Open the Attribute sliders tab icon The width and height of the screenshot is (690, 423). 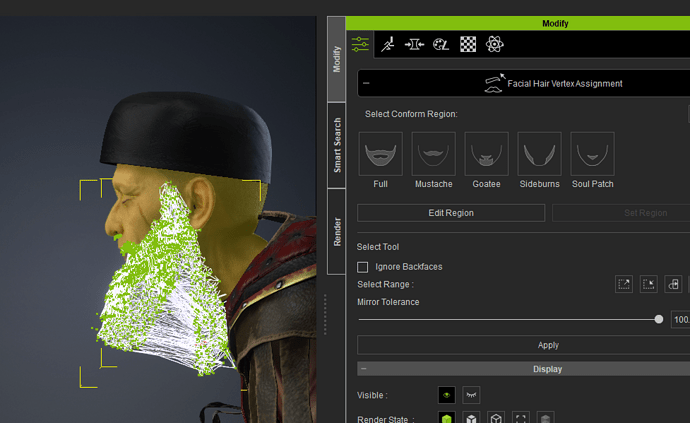pyautogui.click(x=360, y=44)
